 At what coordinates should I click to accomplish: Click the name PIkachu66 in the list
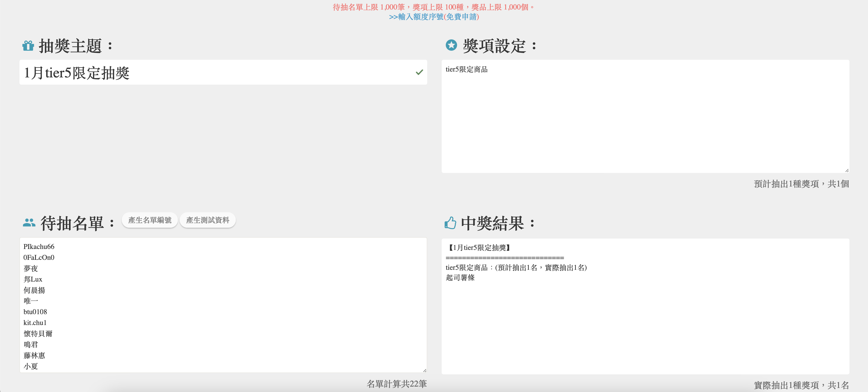click(x=39, y=246)
